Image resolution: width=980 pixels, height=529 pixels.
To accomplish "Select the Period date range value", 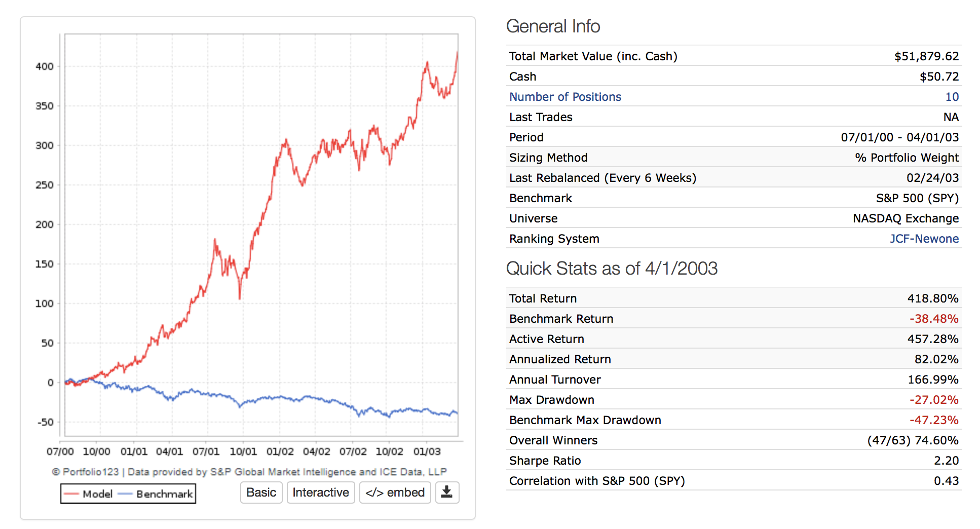I will (899, 137).
